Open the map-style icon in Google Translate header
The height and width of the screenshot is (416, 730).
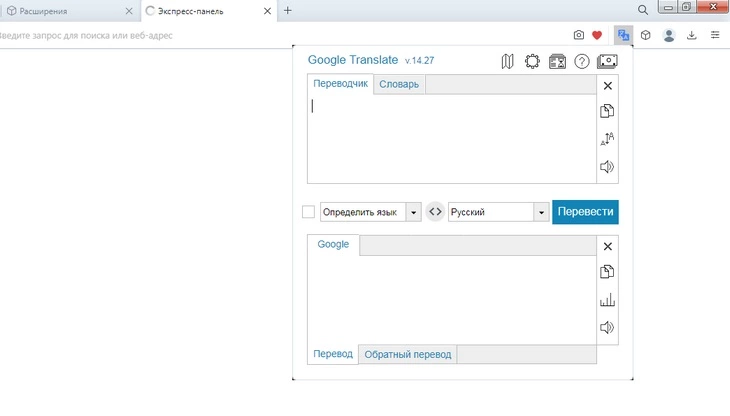click(x=507, y=61)
